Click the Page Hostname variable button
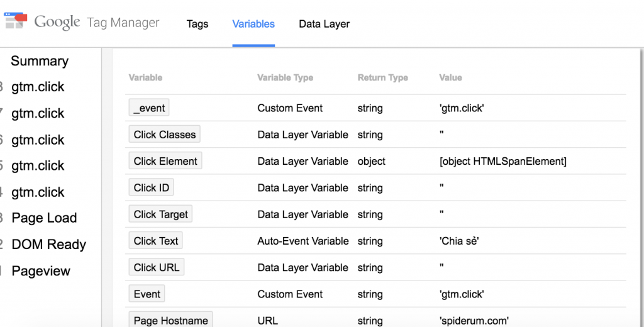Viewport: 644px width, 327px height. 170,319
